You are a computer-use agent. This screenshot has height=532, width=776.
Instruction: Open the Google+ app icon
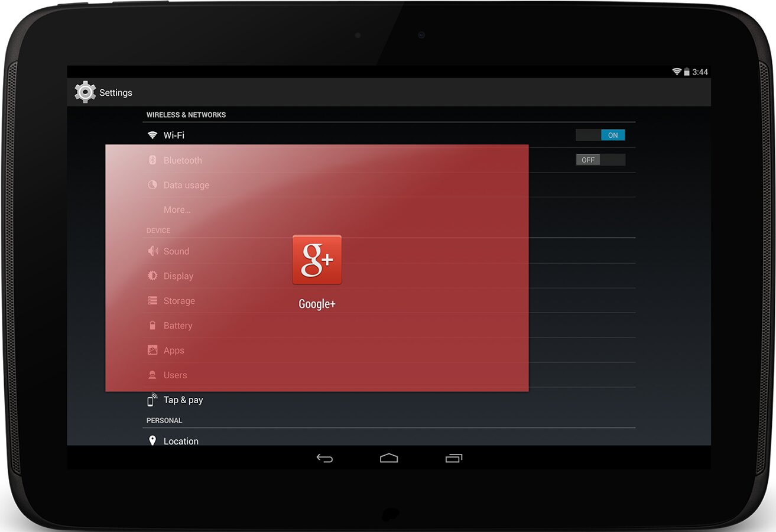click(317, 259)
